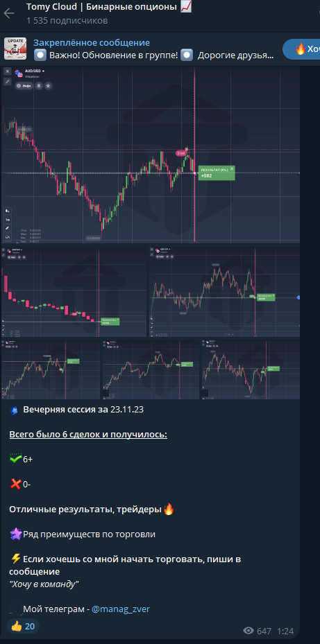Toggle the bell alert for AUD/USD
The width and height of the screenshot is (320, 644).
(39, 85)
